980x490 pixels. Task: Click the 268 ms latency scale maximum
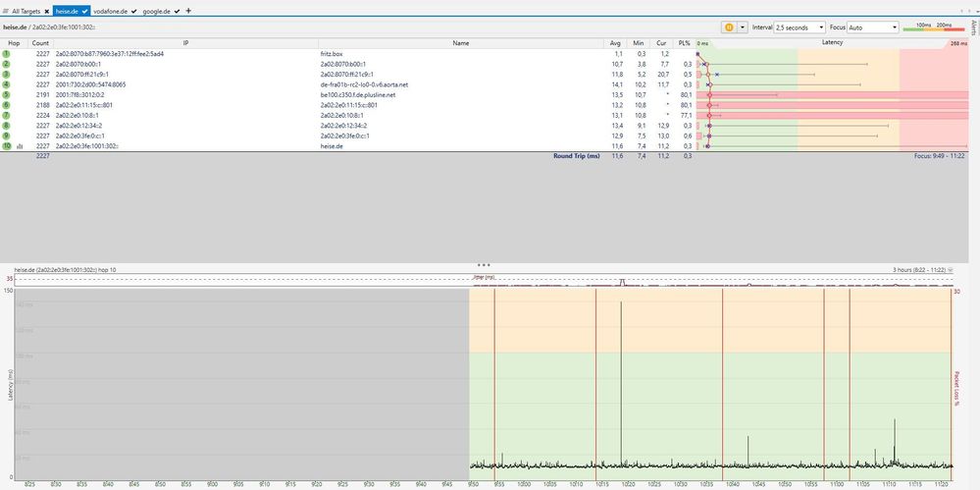[958, 44]
